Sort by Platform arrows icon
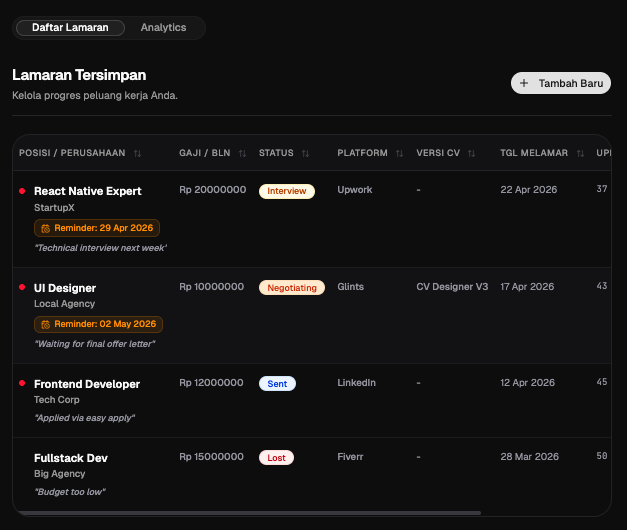 (399, 153)
